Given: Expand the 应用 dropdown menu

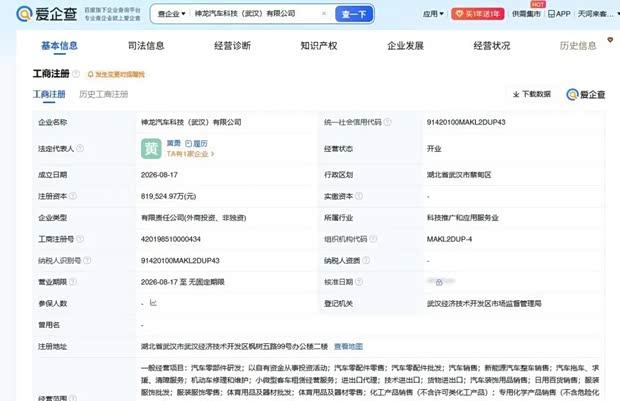Looking at the screenshot, I should tap(433, 14).
